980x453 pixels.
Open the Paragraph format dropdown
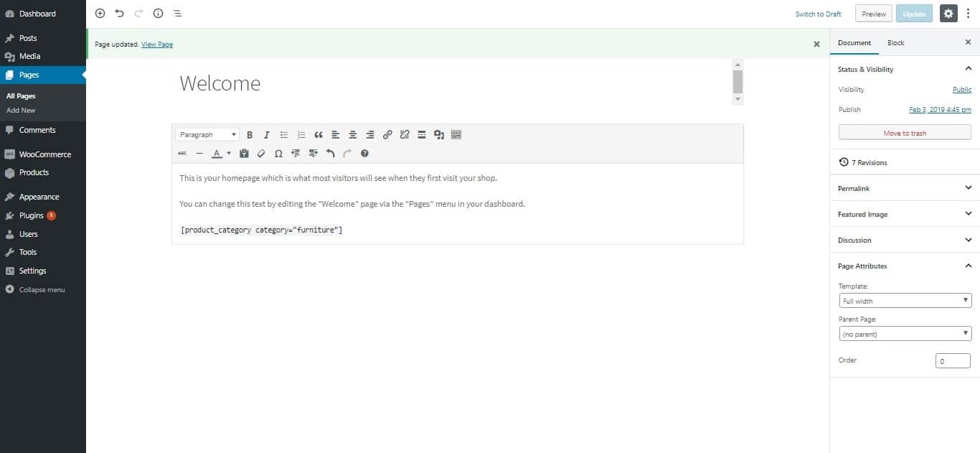pos(207,134)
